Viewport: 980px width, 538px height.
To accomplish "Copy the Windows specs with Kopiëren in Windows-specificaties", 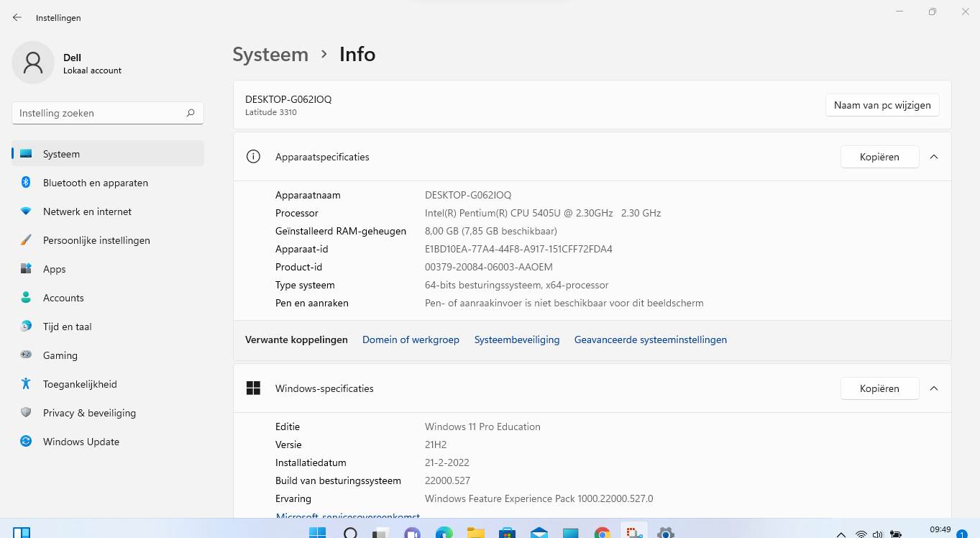I will coord(879,388).
